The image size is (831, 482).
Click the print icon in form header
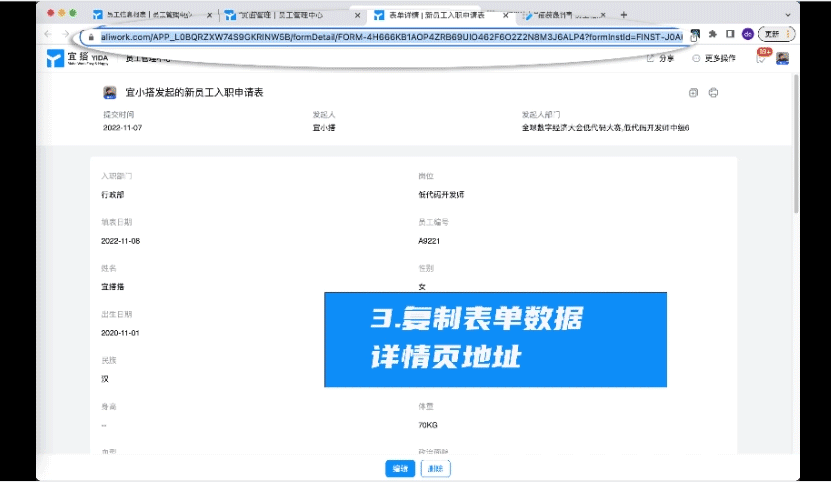pyautogui.click(x=713, y=93)
